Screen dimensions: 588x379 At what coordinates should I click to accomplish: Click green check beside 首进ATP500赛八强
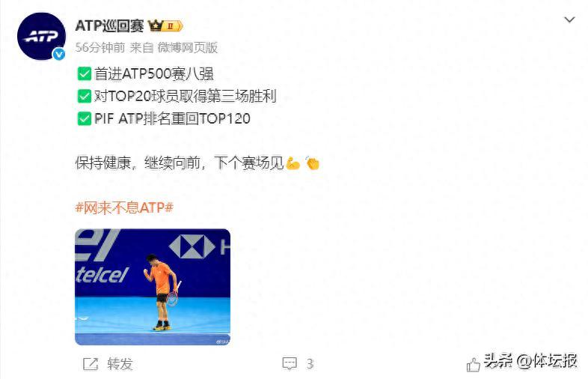(85, 73)
